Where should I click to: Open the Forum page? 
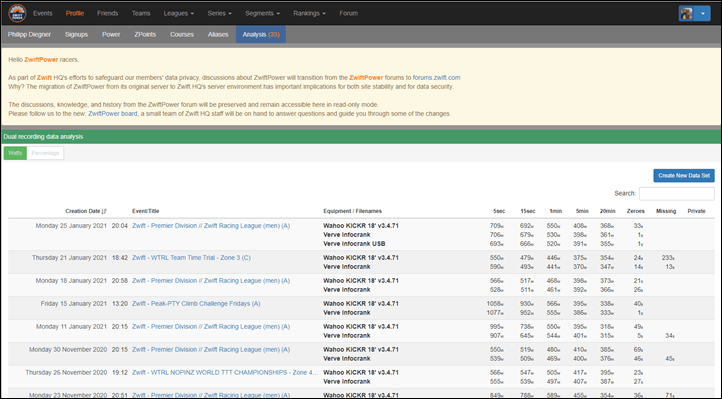click(349, 13)
